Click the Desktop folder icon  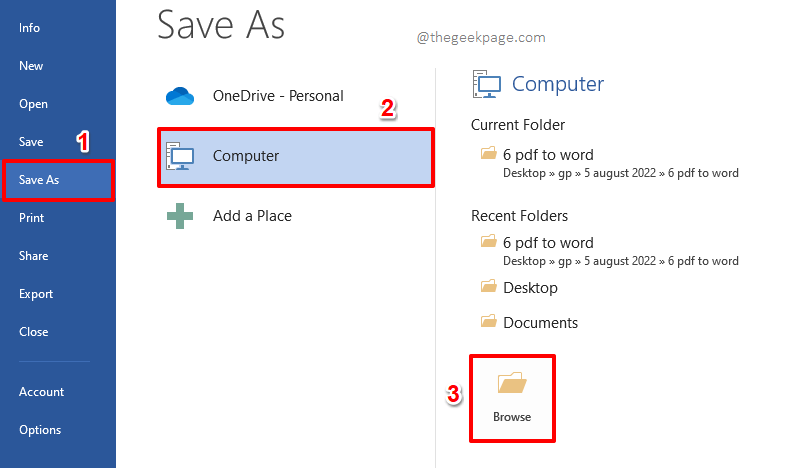[488, 286]
